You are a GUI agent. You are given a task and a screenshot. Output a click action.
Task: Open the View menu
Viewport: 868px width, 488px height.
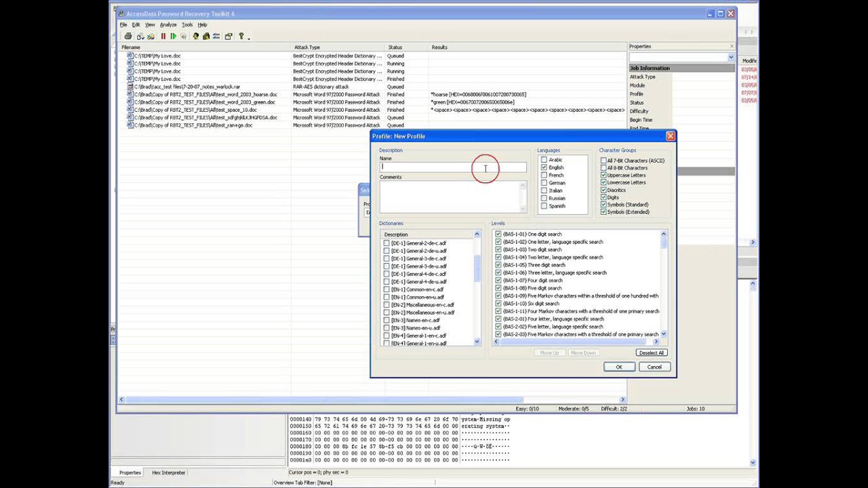click(150, 25)
